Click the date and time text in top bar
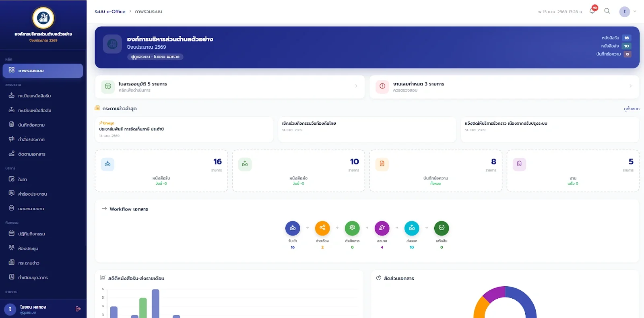 (560, 12)
